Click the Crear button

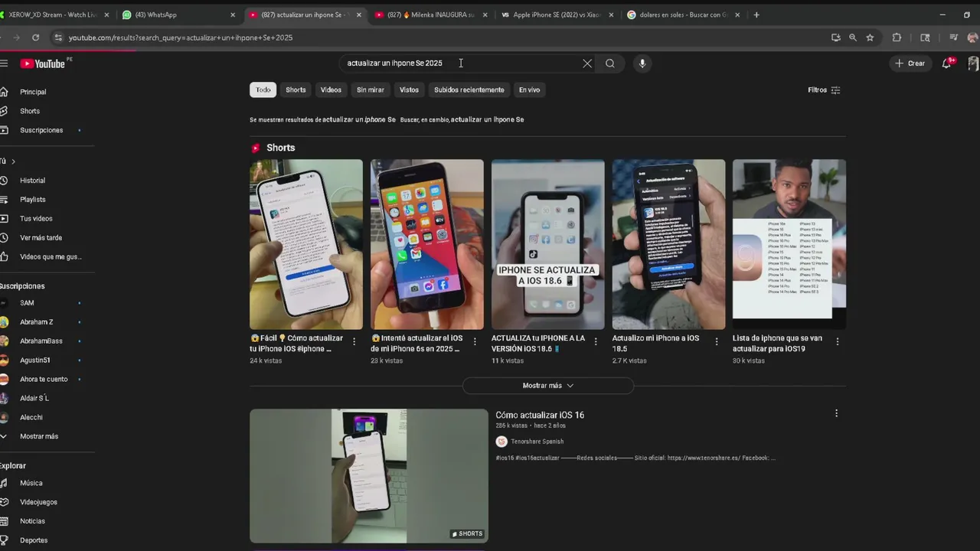910,64
